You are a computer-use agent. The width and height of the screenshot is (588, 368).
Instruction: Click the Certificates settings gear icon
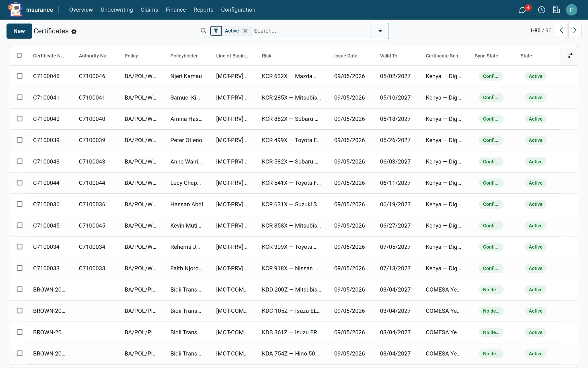(x=74, y=32)
